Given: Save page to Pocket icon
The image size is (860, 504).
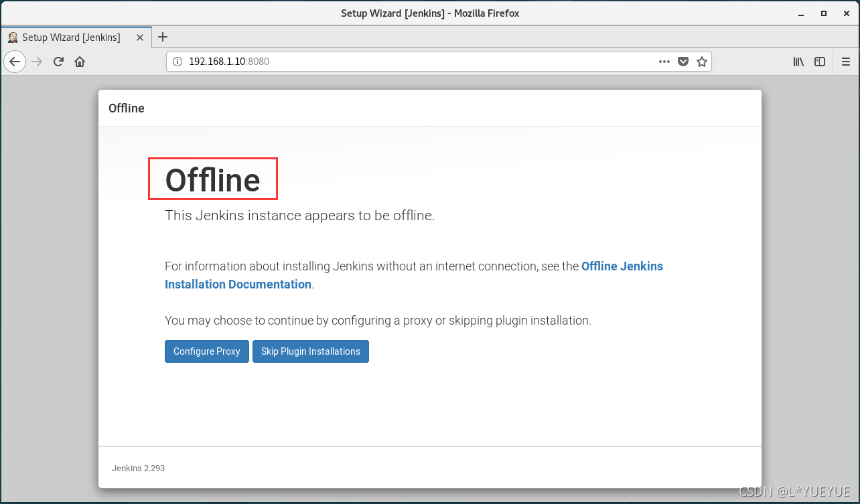Looking at the screenshot, I should [683, 62].
